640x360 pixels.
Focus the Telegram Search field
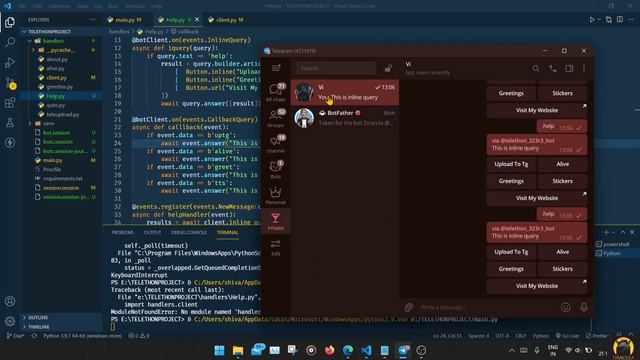pyautogui.click(x=336, y=68)
